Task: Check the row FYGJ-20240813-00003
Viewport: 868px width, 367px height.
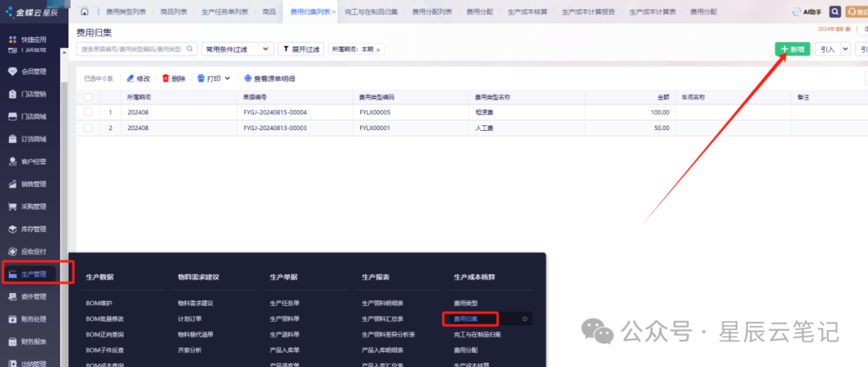Action: click(88, 128)
